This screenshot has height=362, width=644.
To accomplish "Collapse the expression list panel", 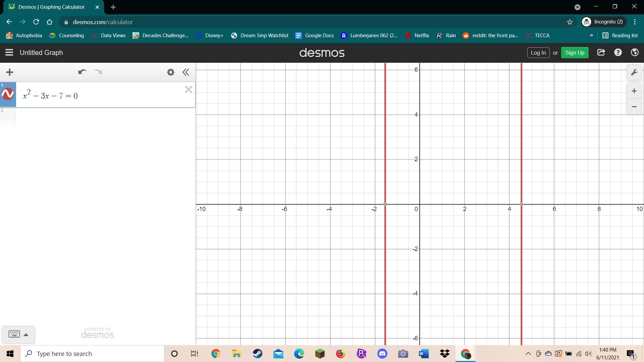I will tap(186, 72).
